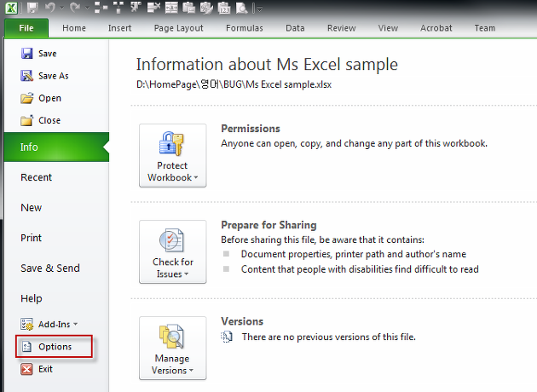Choose New in the Backstage sidebar

pos(32,207)
